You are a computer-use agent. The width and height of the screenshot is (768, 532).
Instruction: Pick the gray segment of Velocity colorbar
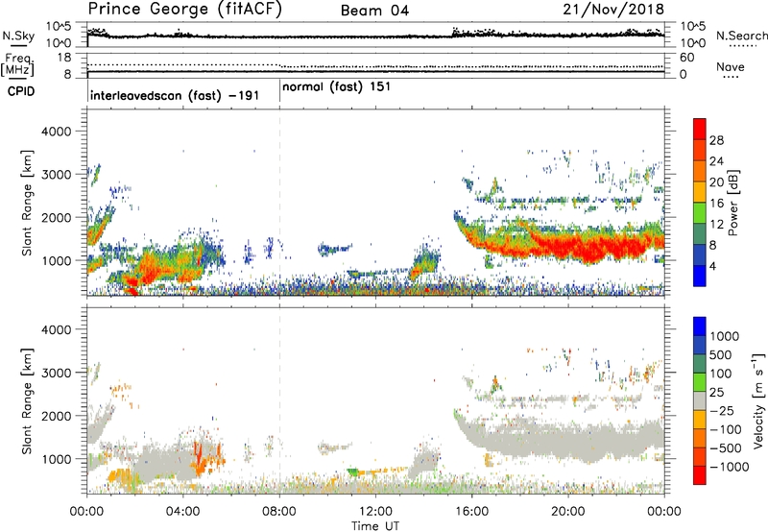click(700, 401)
